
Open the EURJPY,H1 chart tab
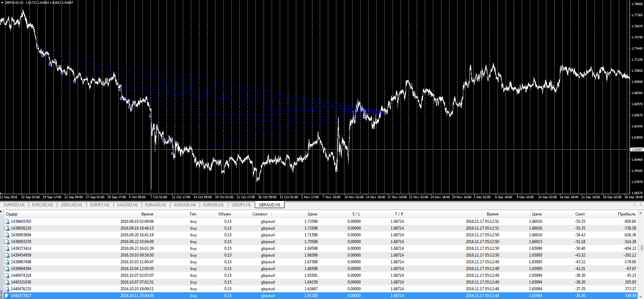[100, 205]
